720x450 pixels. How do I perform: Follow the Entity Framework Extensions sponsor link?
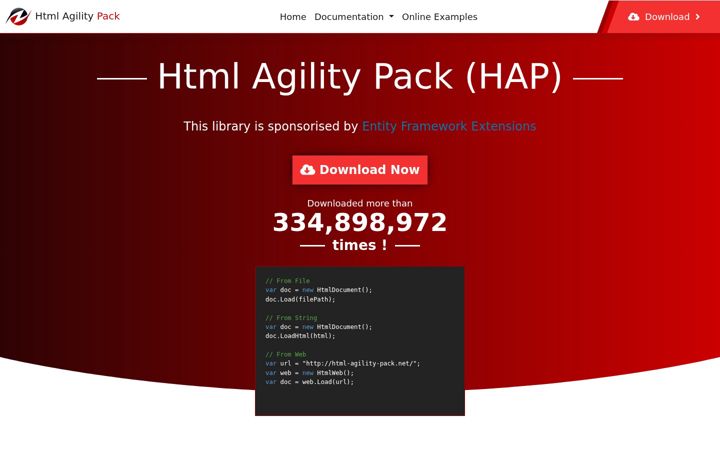[x=449, y=126]
